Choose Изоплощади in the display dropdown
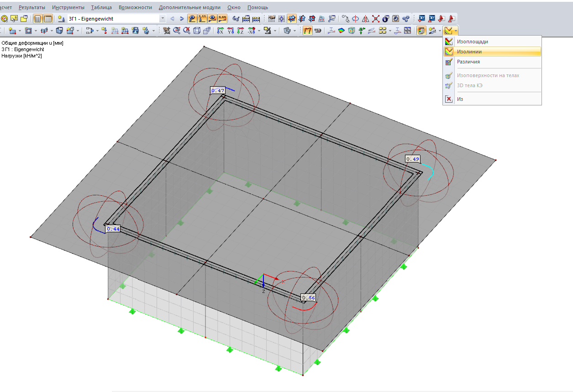 [x=492, y=42]
